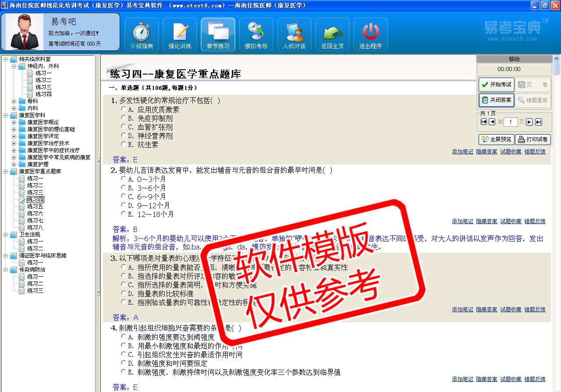Select option A 应用皮质激素 in question 1
The width and height of the screenshot is (561, 392).
(x=124, y=109)
